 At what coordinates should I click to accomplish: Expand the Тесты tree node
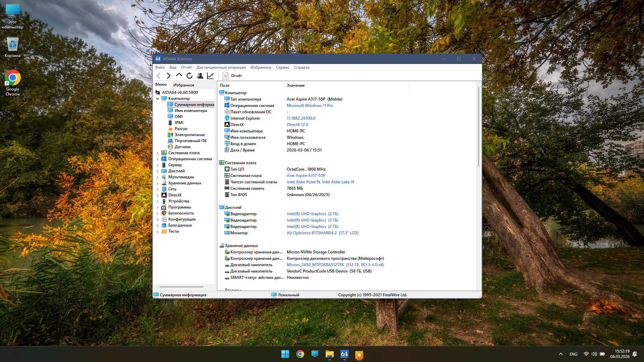click(158, 231)
